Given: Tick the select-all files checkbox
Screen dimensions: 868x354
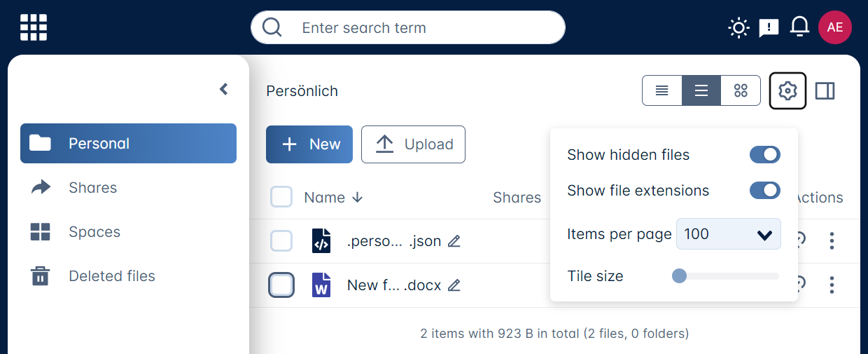Looking at the screenshot, I should click(281, 198).
